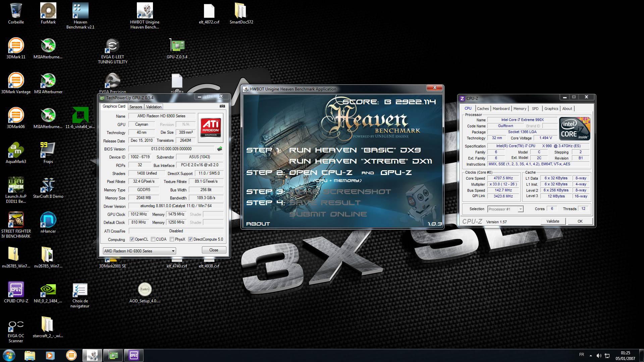Click volume speaker icon in system tray
This screenshot has height=362, width=644.
point(599,355)
